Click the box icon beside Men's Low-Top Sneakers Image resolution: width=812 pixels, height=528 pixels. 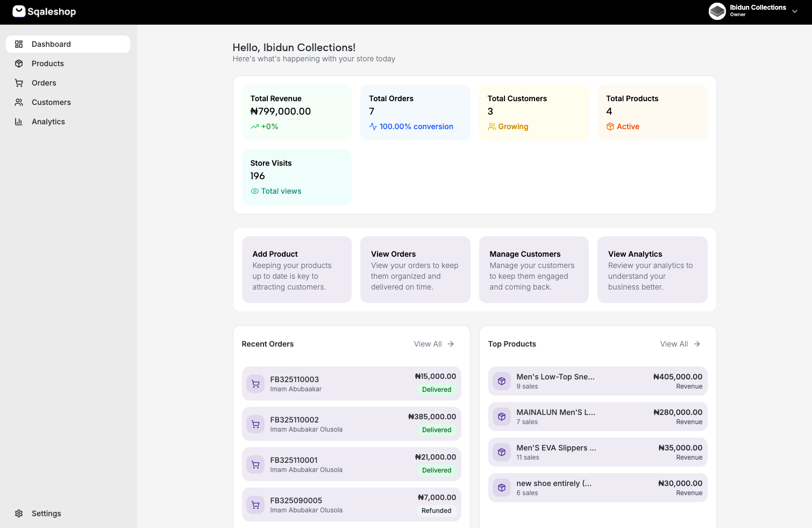click(x=501, y=381)
